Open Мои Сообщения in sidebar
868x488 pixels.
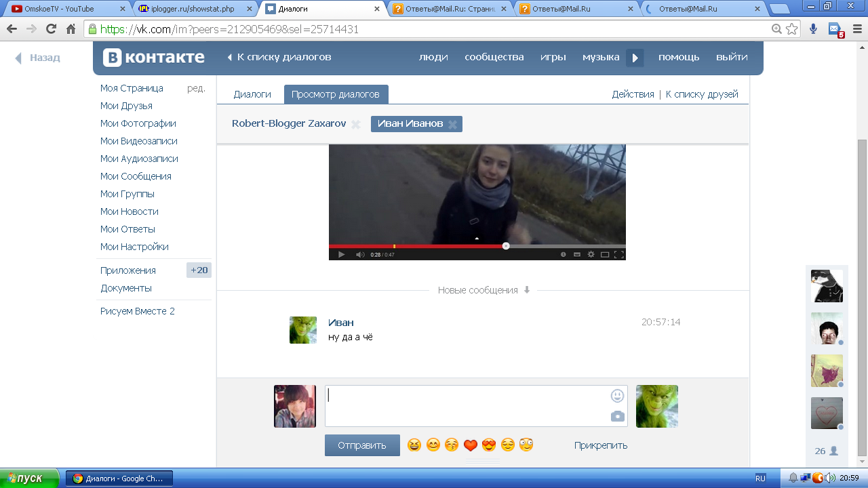pyautogui.click(x=136, y=176)
